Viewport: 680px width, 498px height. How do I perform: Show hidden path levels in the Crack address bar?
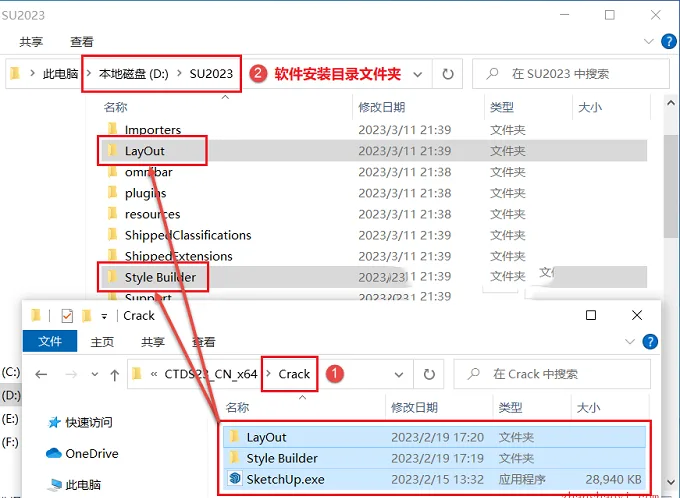[154, 374]
